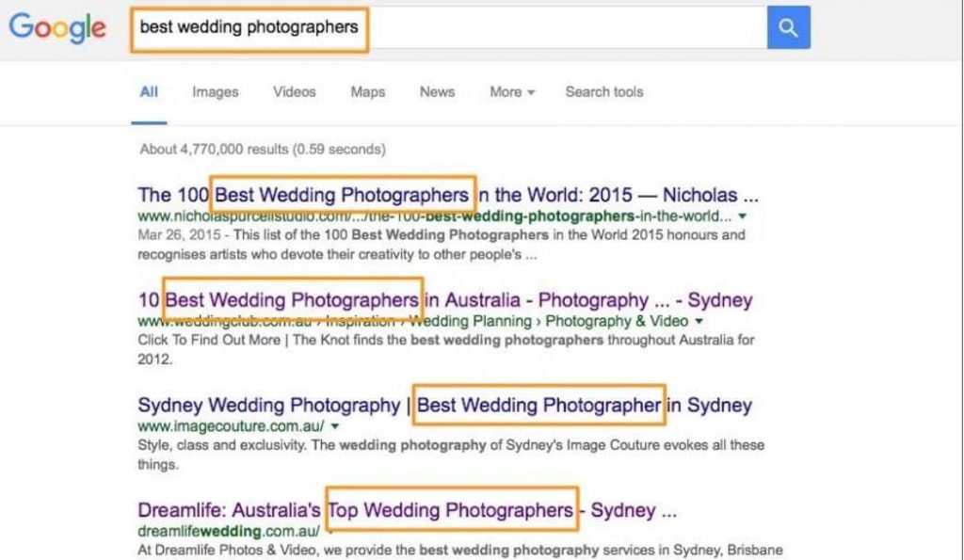
Task: Click the weddingclub.com.au breadcrumb URL
Action: (x=412, y=322)
